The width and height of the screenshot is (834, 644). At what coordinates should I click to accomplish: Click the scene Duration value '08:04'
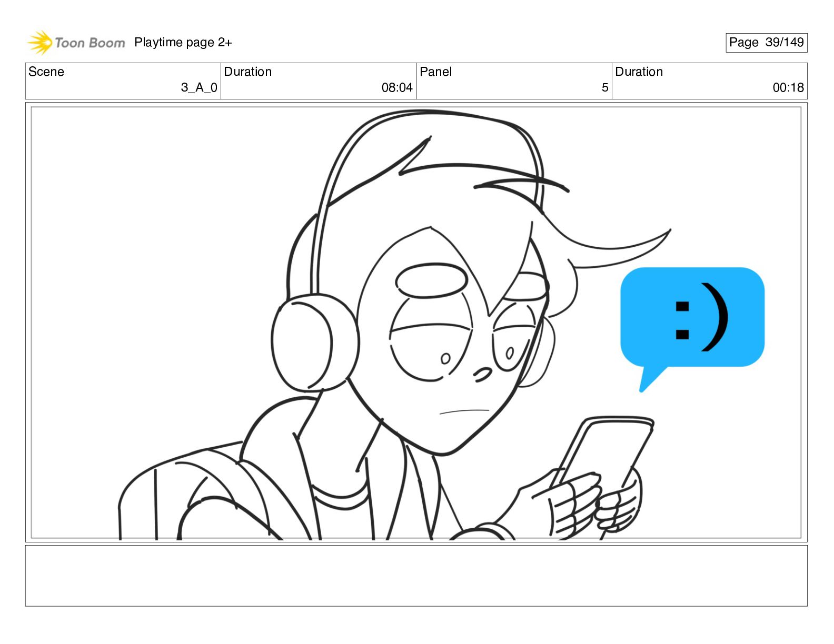pyautogui.click(x=397, y=87)
